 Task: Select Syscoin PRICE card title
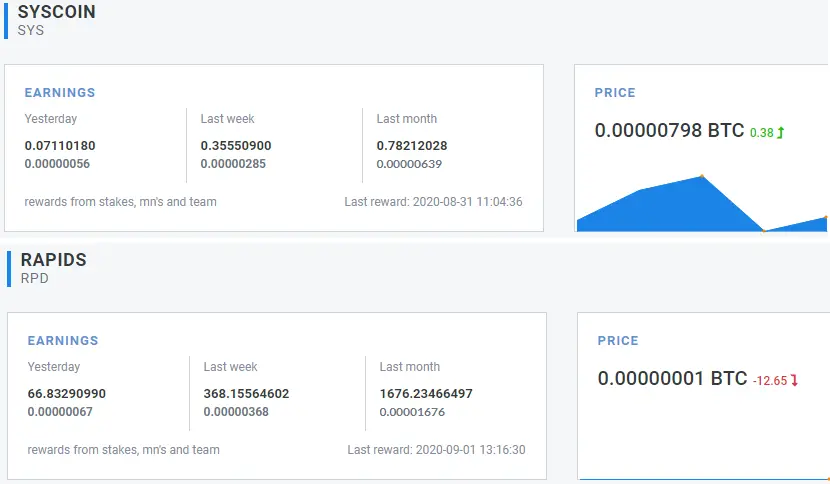click(615, 93)
